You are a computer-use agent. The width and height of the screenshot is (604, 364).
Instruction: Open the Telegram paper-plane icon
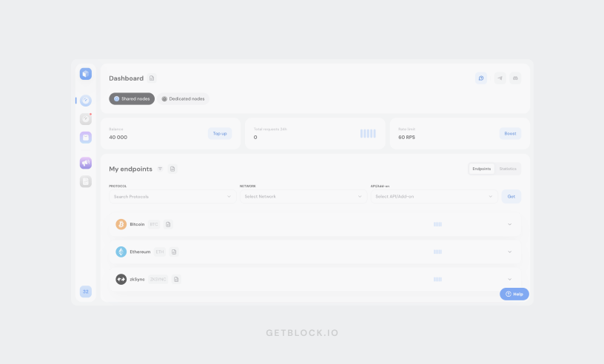(x=500, y=78)
